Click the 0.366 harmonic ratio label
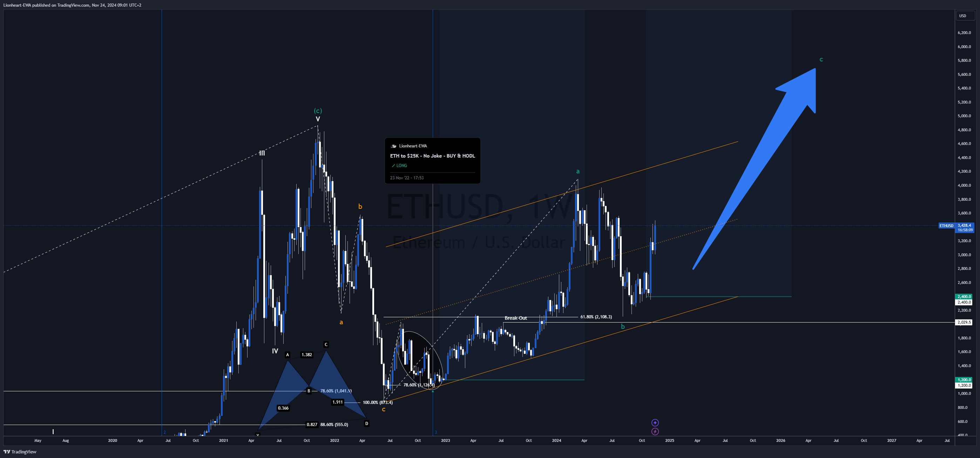Screen dimensions: 980x458 coord(283,408)
